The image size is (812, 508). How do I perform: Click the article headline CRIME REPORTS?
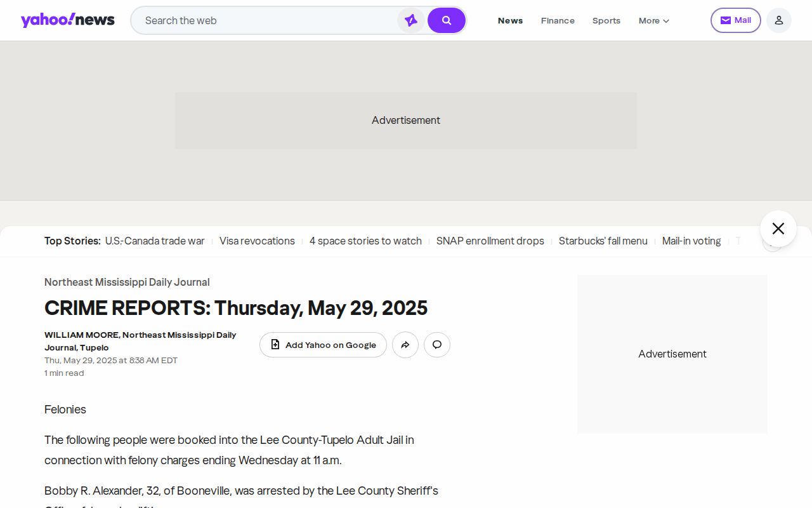pyautogui.click(x=236, y=308)
